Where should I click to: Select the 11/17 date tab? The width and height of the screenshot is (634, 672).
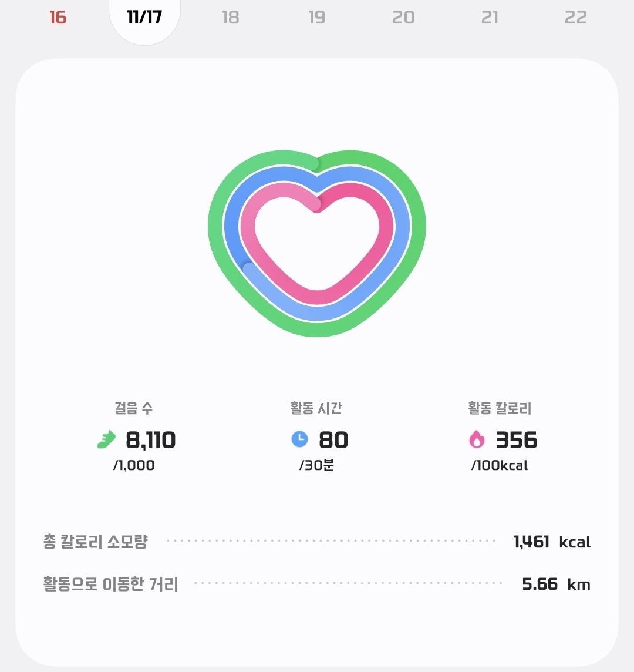click(x=144, y=17)
